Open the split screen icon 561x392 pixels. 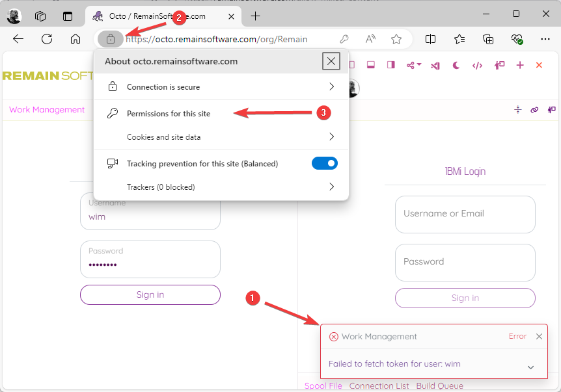pos(430,39)
